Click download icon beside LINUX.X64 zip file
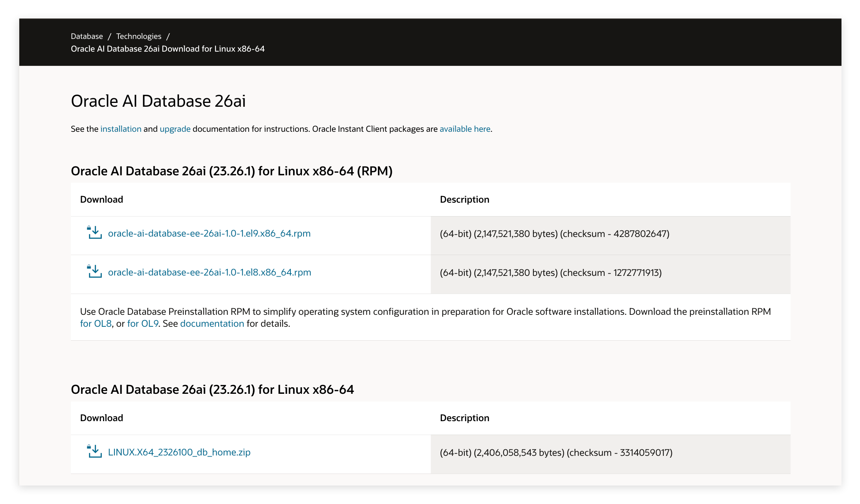This screenshot has height=504, width=860. click(94, 452)
